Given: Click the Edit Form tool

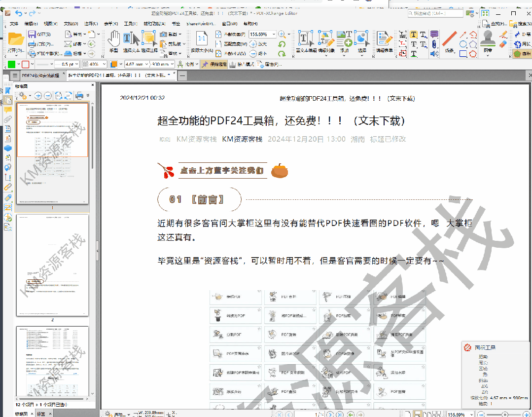Looking at the screenshot, I should click(x=385, y=41).
